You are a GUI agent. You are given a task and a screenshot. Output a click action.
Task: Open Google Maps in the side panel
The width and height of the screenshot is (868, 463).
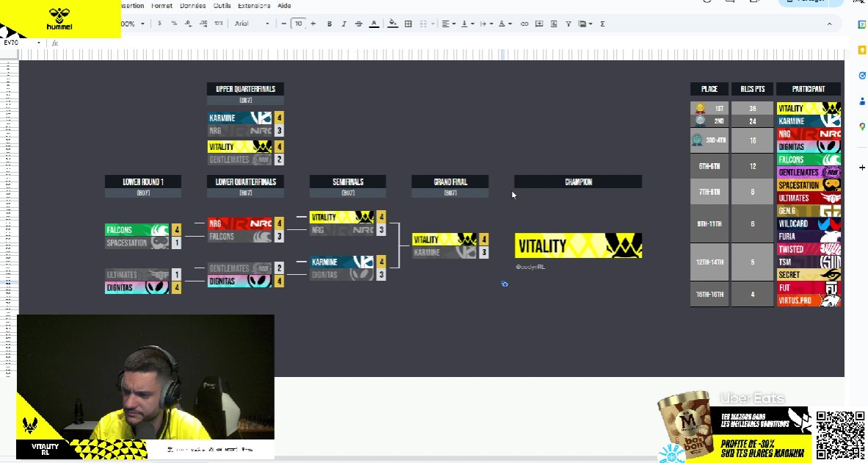[x=862, y=127]
